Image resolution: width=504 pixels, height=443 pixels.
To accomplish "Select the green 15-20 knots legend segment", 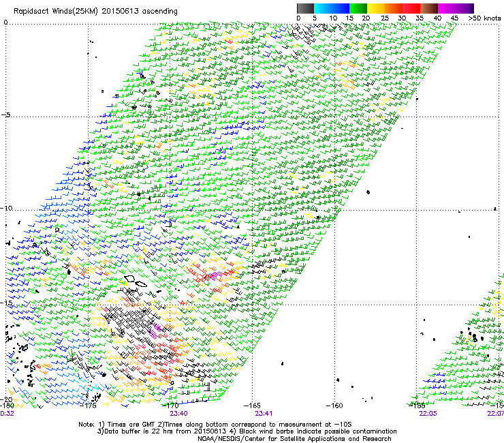I will click(358, 8).
